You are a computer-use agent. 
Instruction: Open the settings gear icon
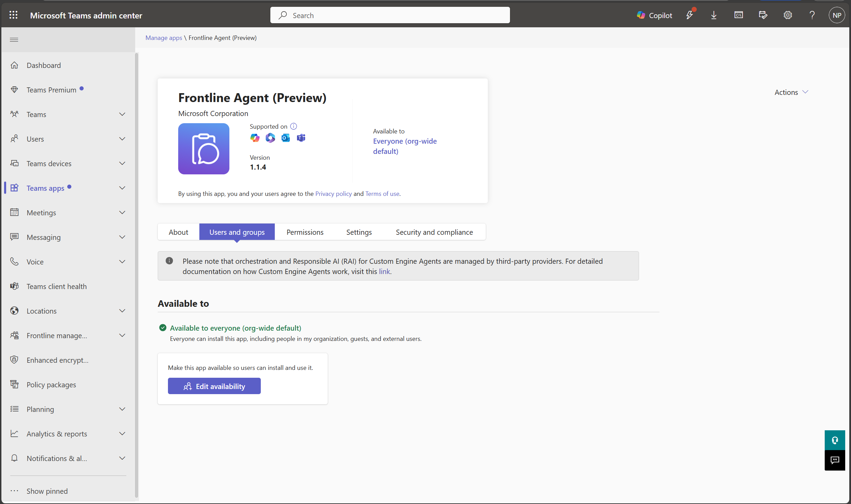coord(788,15)
